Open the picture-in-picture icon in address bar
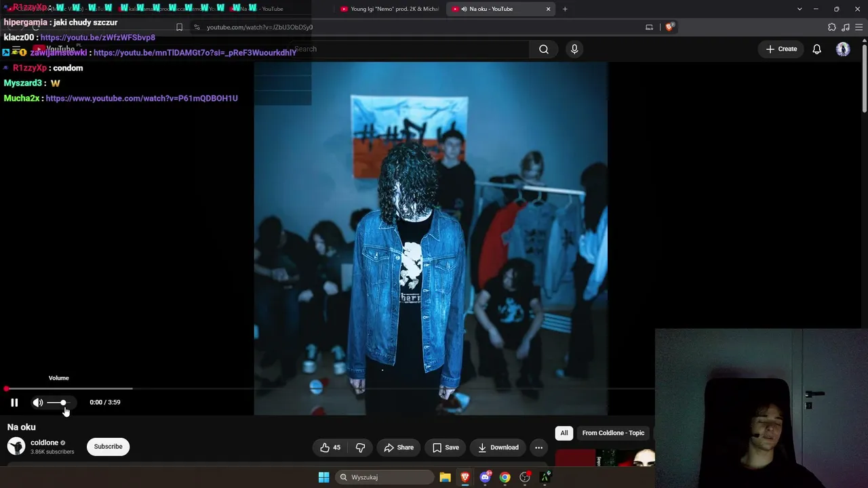Screen dimensions: 868x488 (649, 27)
